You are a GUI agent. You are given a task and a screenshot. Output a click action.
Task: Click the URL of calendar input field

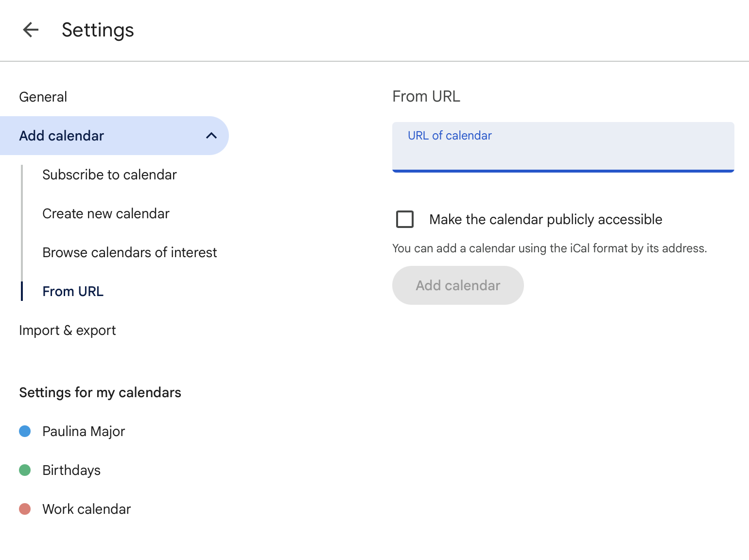click(563, 147)
